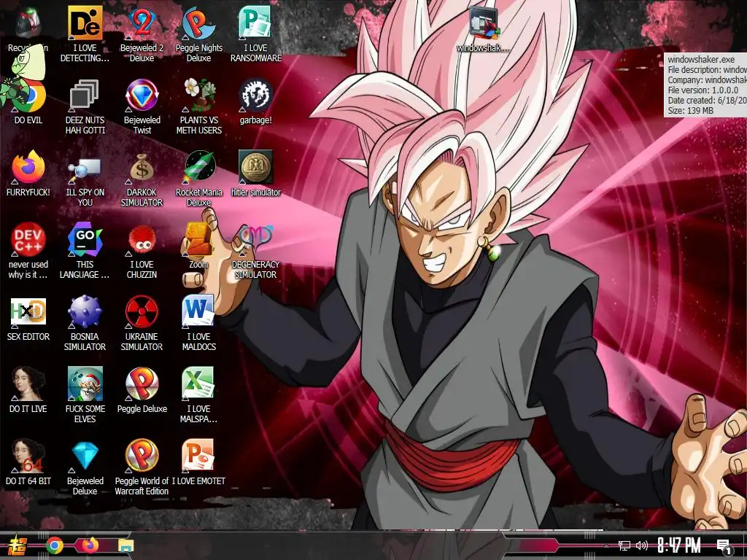The width and height of the screenshot is (747, 560).
Task: Open the I LOVE CHUZZIN icon
Action: tap(142, 239)
